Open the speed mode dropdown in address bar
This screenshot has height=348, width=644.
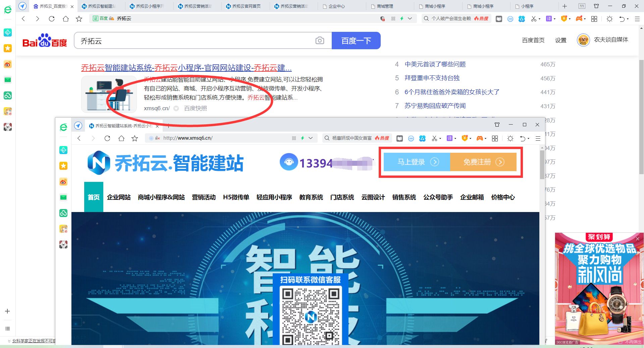click(410, 19)
